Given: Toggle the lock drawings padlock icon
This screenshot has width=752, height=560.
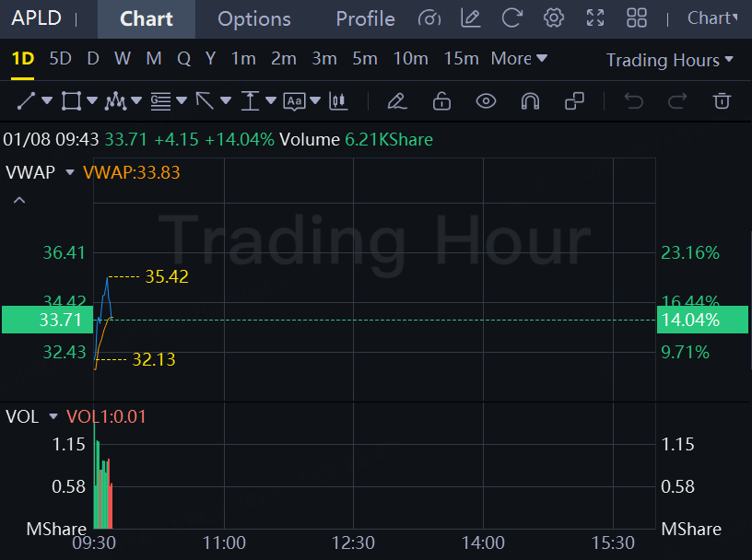Looking at the screenshot, I should [x=441, y=101].
